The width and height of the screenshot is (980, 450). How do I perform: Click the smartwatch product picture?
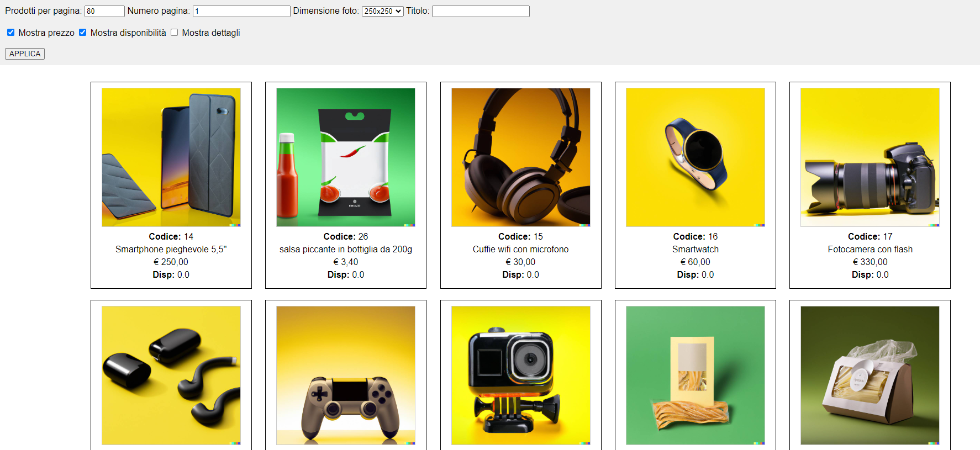695,157
